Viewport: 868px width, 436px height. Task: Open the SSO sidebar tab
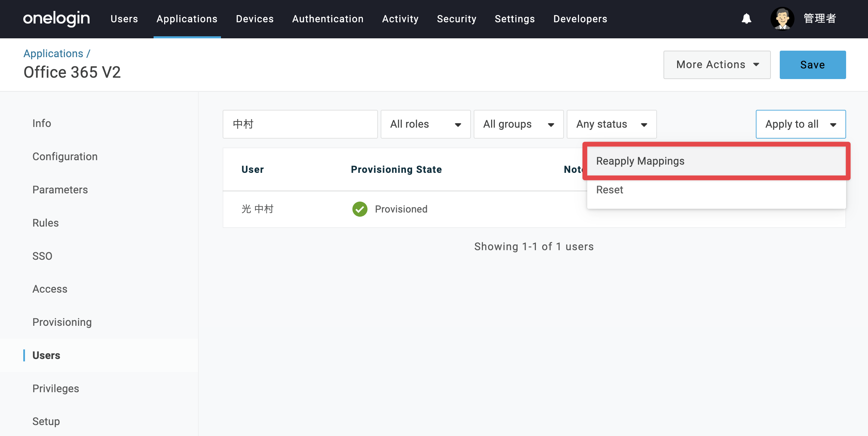[x=42, y=256]
